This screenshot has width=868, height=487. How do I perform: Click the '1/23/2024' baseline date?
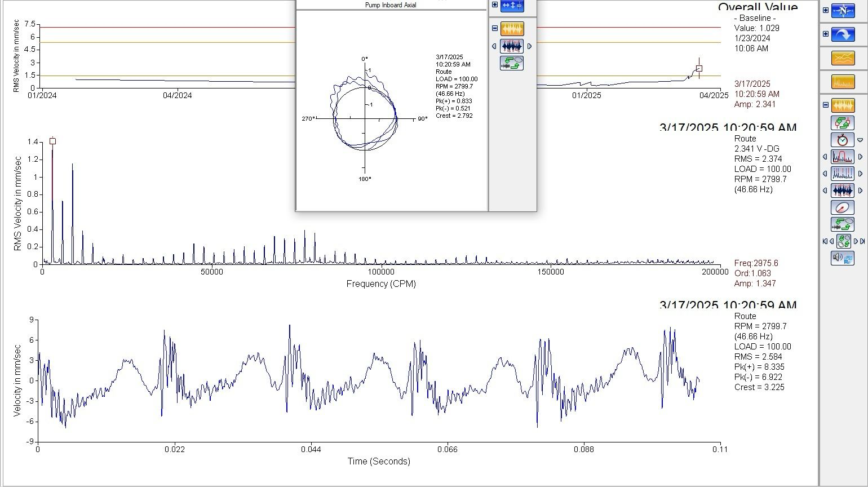point(752,38)
